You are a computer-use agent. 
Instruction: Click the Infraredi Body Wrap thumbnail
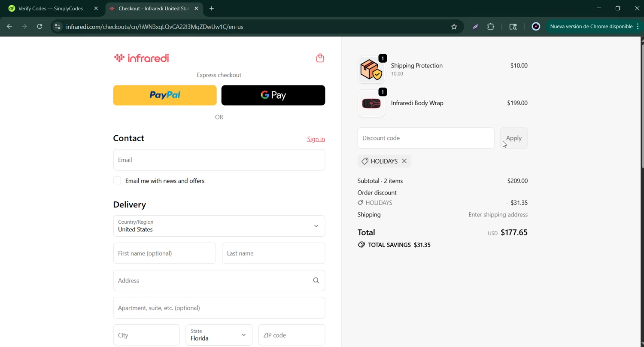[371, 103]
